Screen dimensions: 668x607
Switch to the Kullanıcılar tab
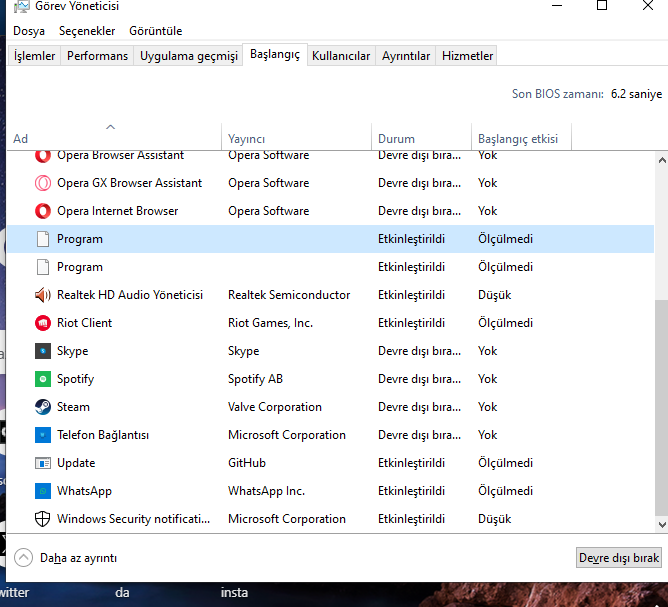click(x=341, y=56)
